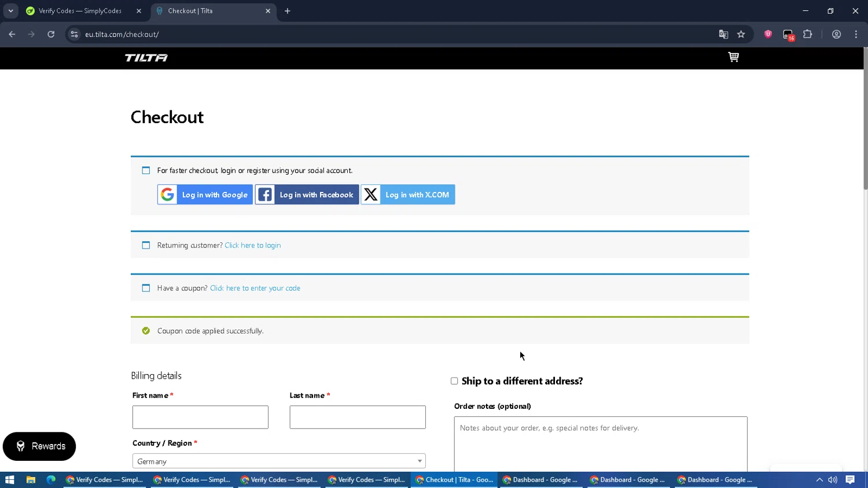Log in with Facebook

click(x=307, y=195)
